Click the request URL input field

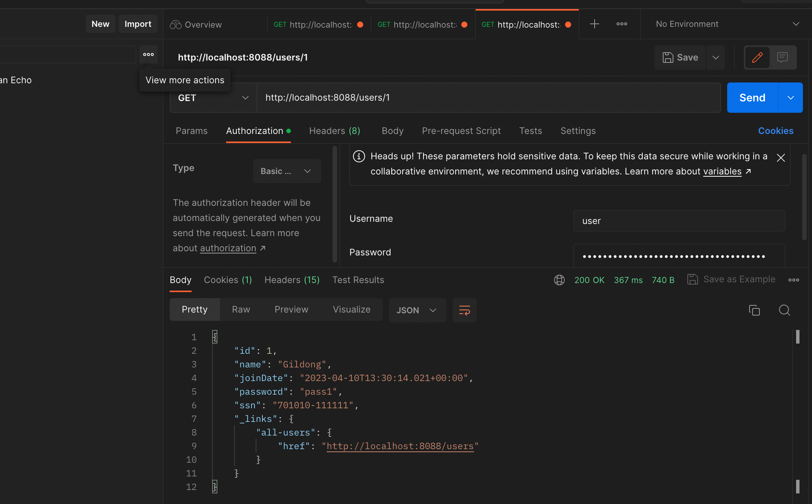(x=489, y=98)
